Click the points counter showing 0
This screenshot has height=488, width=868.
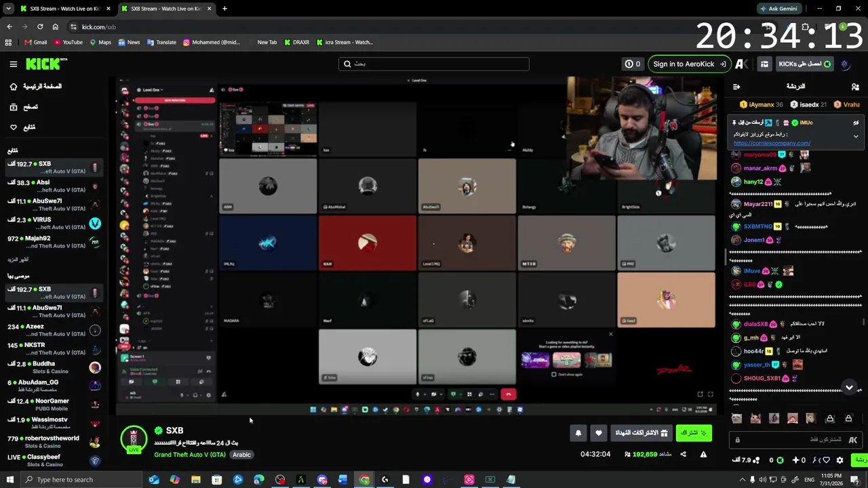coord(632,64)
